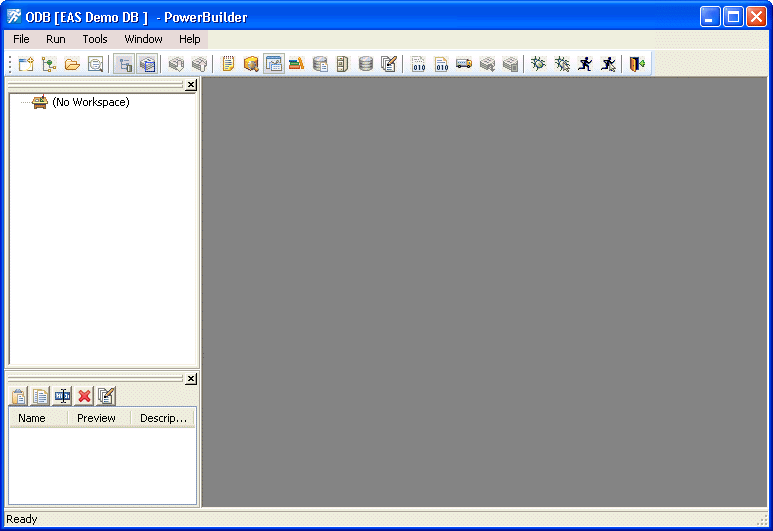Open the File Editor icon in PowerBar
The image size is (773, 531).
[388, 64]
